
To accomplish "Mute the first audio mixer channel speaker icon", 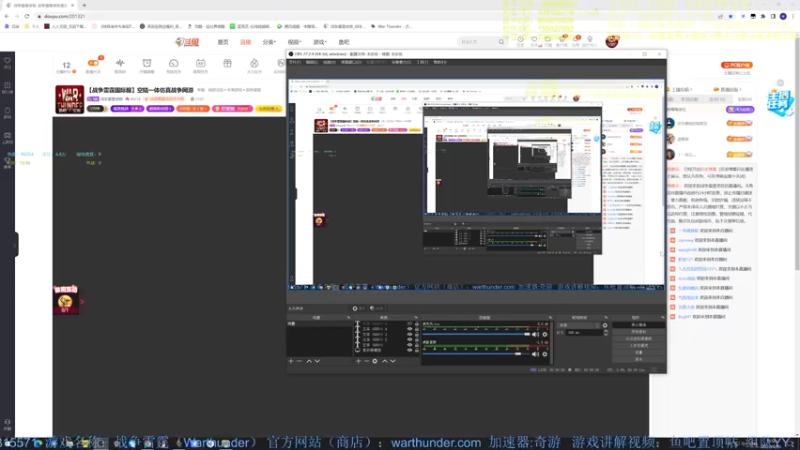I will [535, 335].
